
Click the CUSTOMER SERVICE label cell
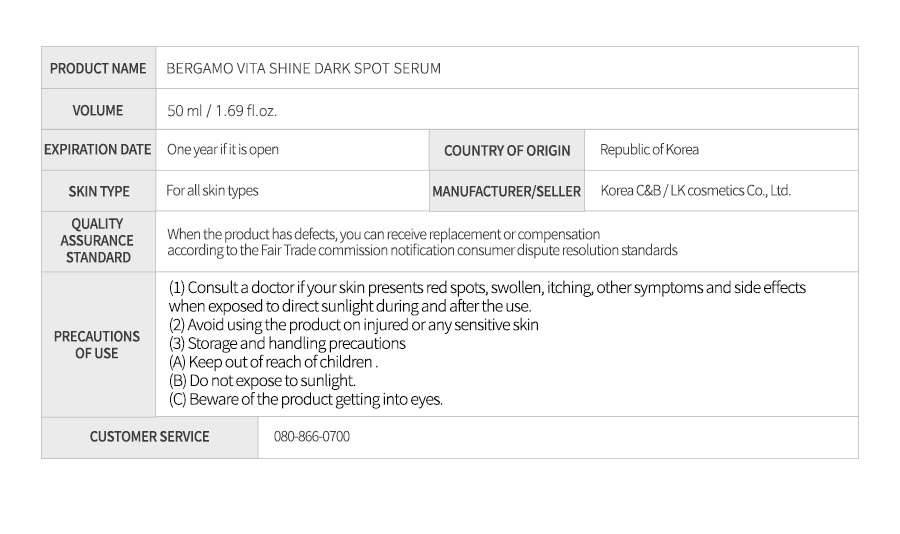click(150, 437)
